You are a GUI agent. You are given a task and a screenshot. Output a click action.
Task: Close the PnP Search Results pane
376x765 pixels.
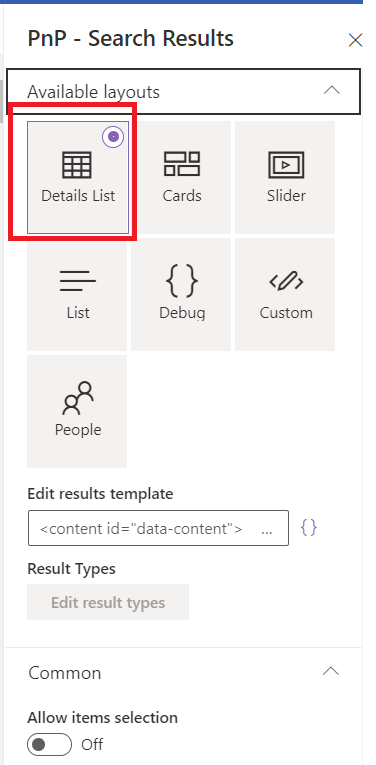click(x=355, y=40)
